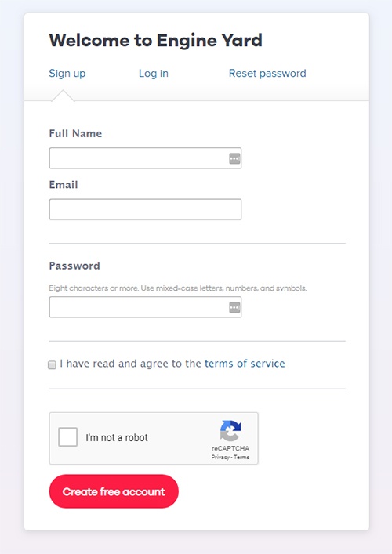Check the terms of service agreement checkbox
This screenshot has width=392, height=554.
pos(52,364)
